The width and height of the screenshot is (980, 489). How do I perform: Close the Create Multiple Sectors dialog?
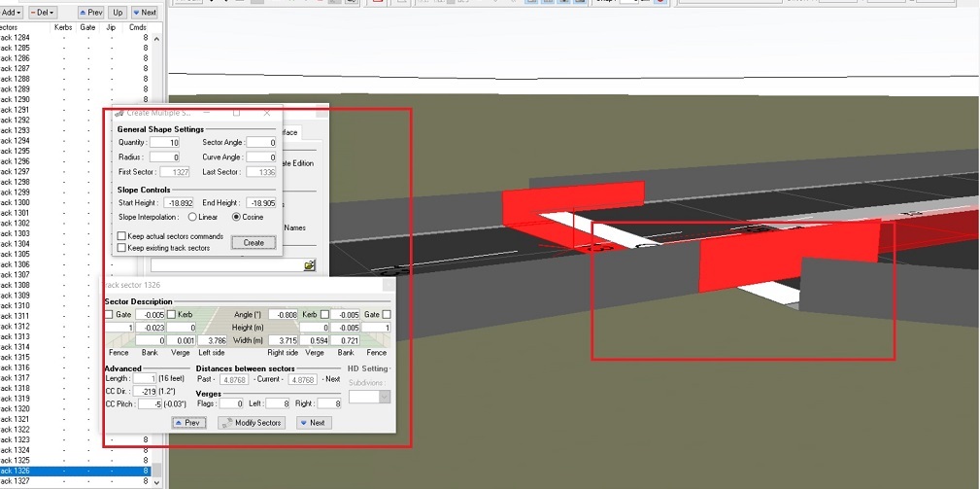click(267, 113)
